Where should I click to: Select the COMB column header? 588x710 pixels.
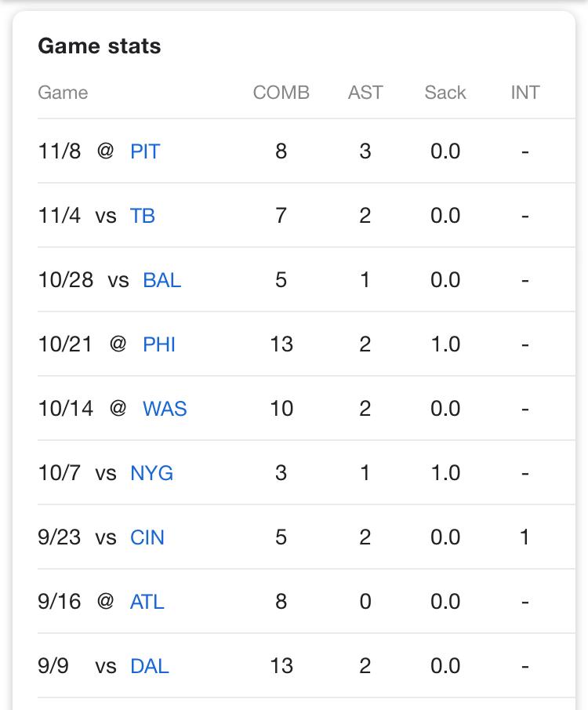click(x=281, y=93)
